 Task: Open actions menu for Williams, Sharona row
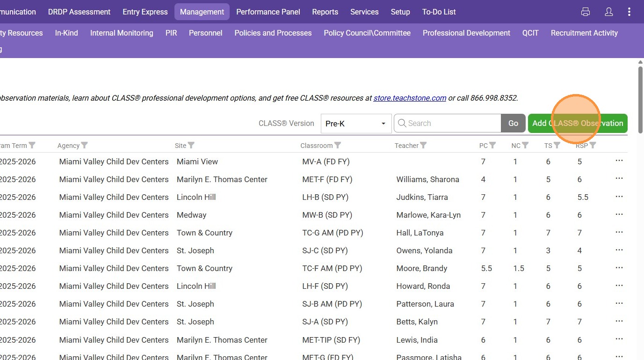pyautogui.click(x=619, y=179)
